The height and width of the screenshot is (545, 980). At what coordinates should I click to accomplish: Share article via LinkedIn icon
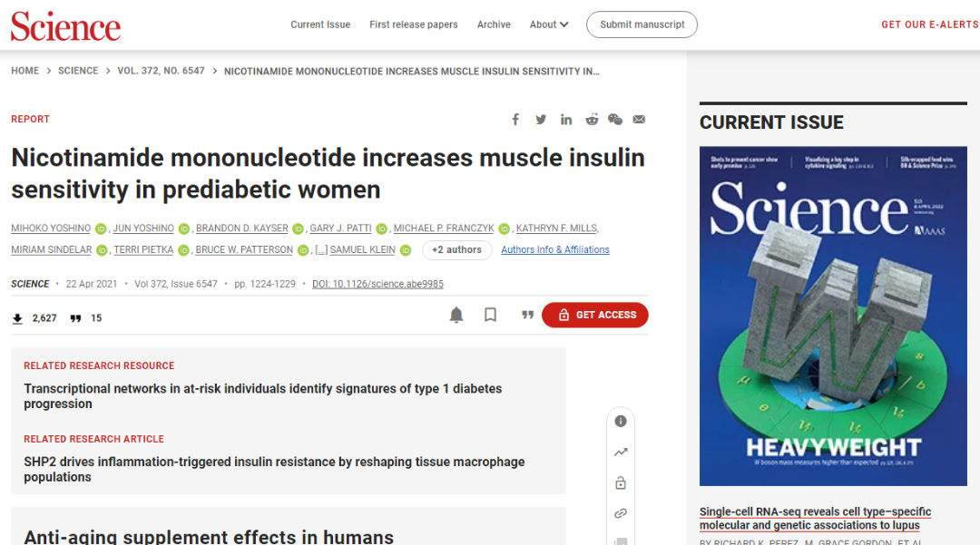(x=566, y=120)
